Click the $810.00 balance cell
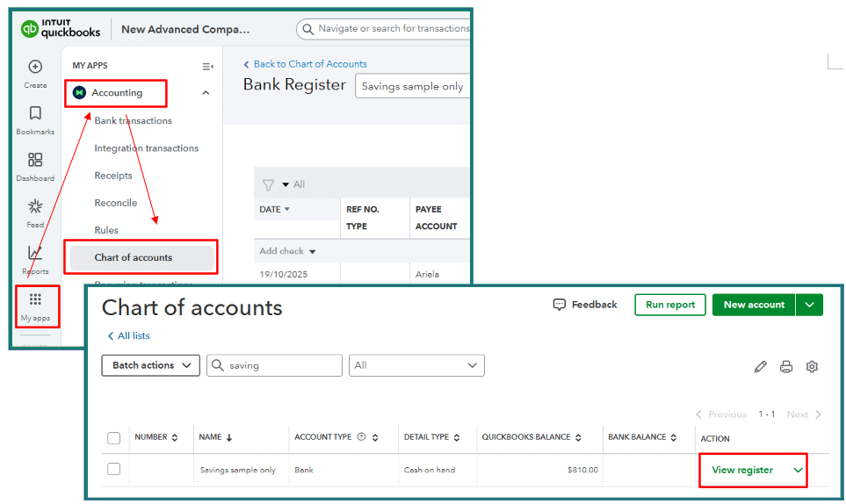The image size is (846, 504). coord(582,470)
